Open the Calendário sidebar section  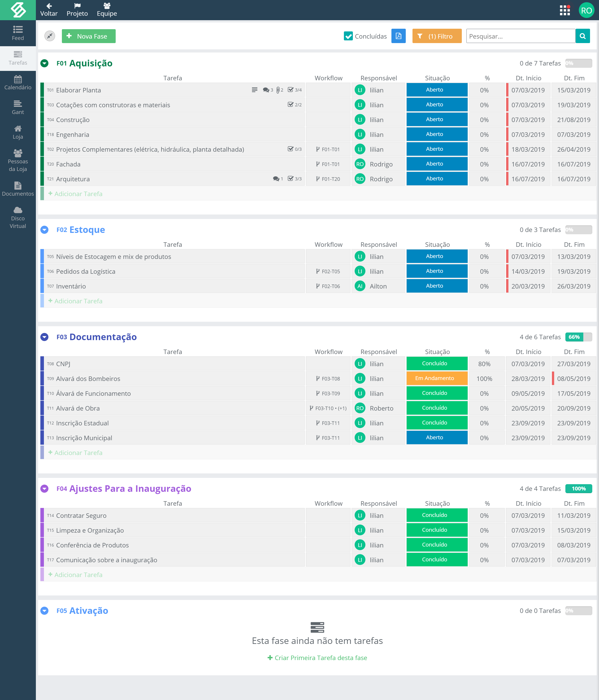point(18,83)
